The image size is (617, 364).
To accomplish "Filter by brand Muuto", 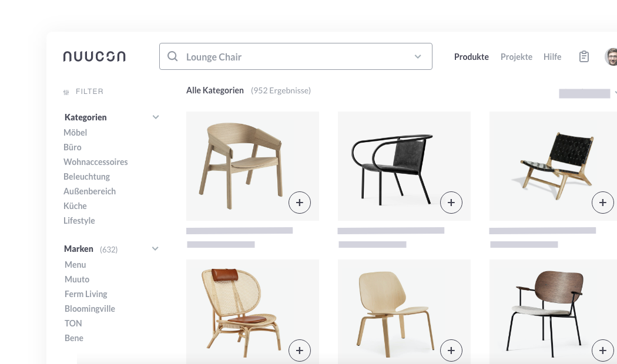I will pyautogui.click(x=77, y=279).
